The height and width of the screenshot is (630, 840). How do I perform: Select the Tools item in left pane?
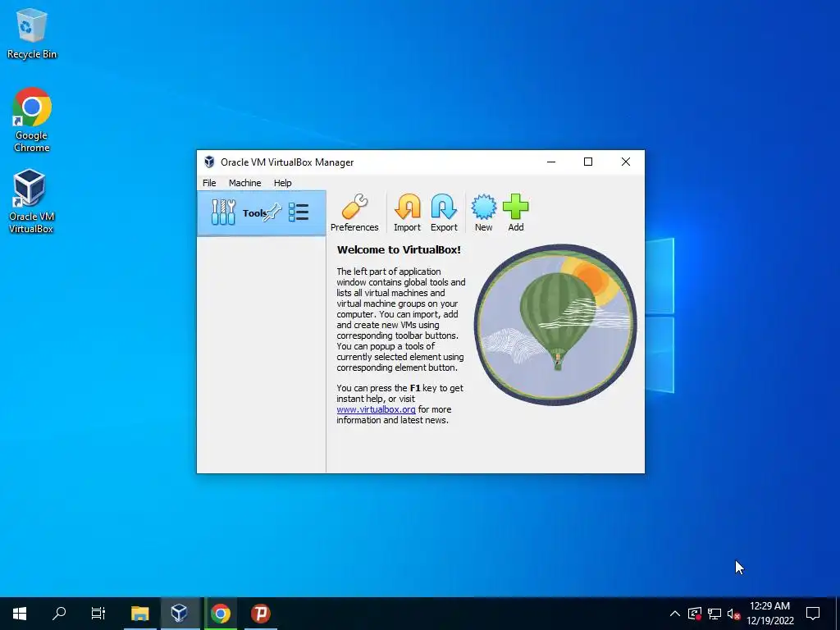[x=261, y=213]
